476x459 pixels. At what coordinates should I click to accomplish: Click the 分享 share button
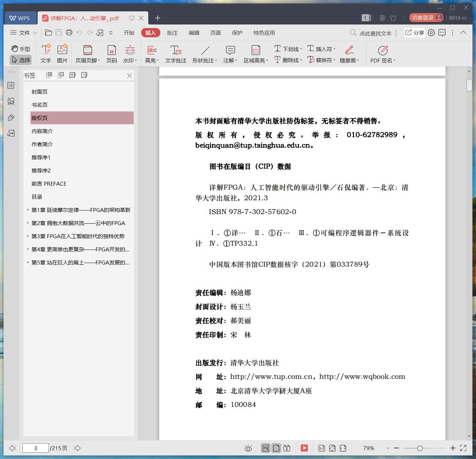pyautogui.click(x=415, y=33)
